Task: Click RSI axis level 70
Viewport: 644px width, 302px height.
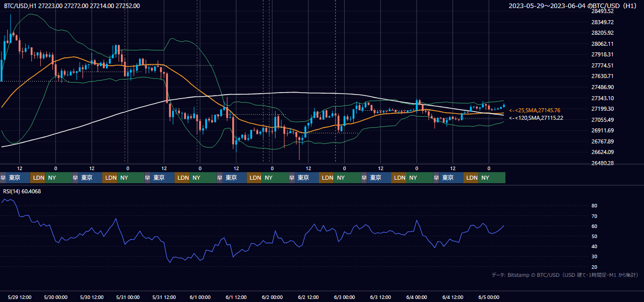Action: tap(595, 216)
